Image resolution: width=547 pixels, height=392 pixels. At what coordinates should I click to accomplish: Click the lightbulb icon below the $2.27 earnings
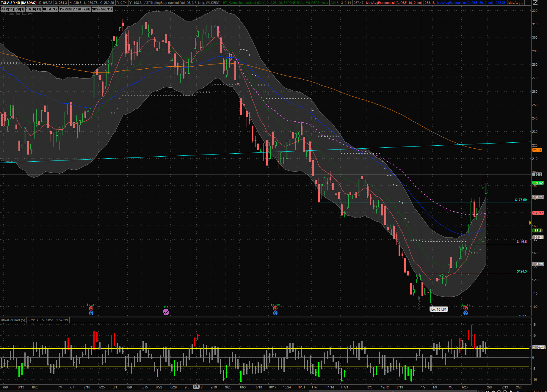tap(91, 313)
